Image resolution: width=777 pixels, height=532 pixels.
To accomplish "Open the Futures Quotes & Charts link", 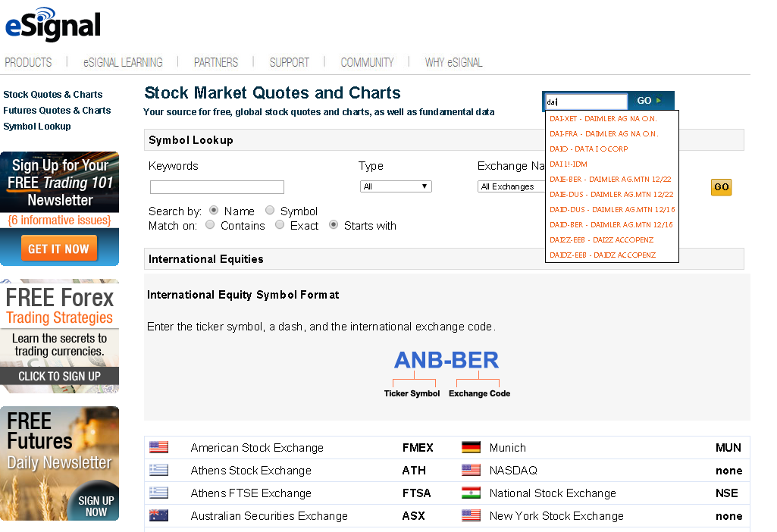I will coord(57,110).
